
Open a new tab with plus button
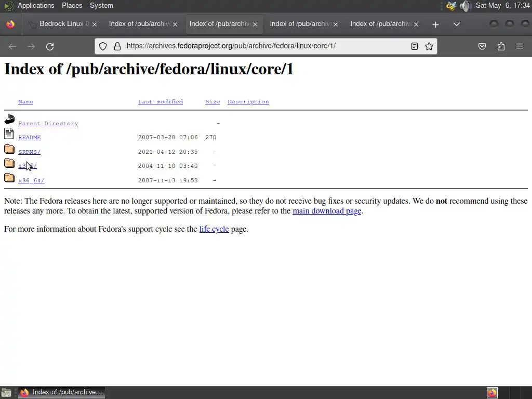click(x=436, y=24)
